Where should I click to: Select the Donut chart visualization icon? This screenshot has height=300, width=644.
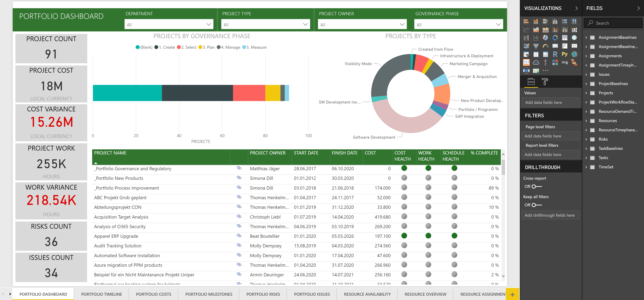click(555, 38)
